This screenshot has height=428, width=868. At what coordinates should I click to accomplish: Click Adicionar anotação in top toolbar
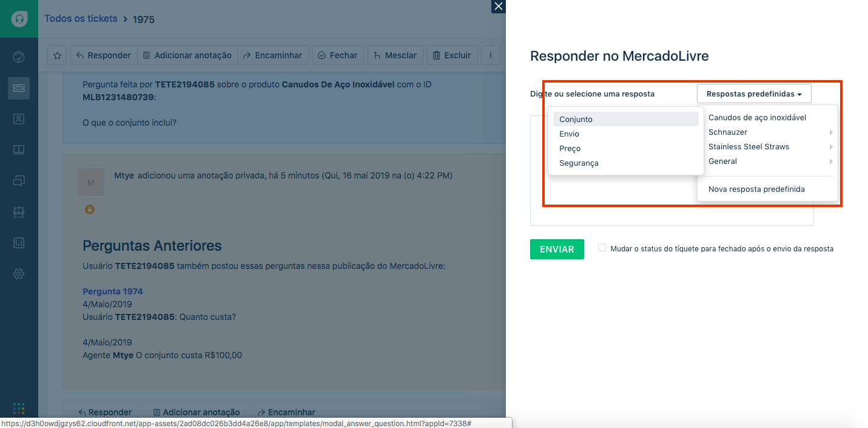point(187,55)
